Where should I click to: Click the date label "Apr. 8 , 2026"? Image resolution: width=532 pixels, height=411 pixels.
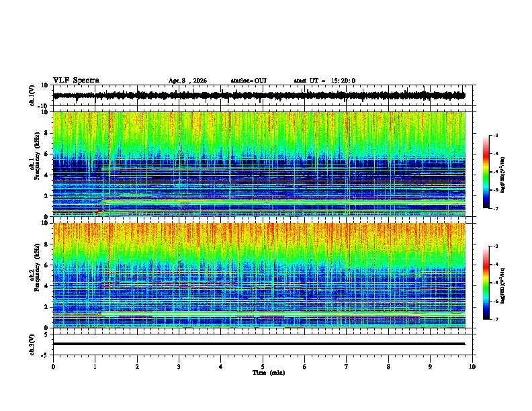[187, 81]
